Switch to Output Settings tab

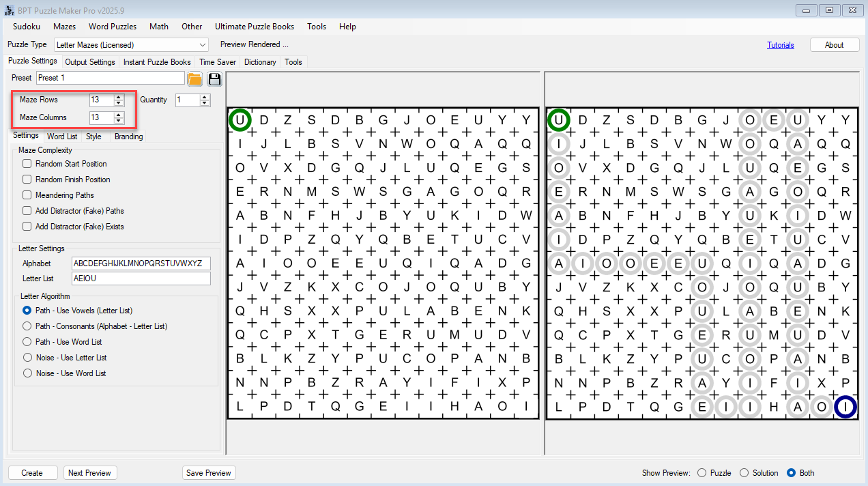tap(90, 62)
